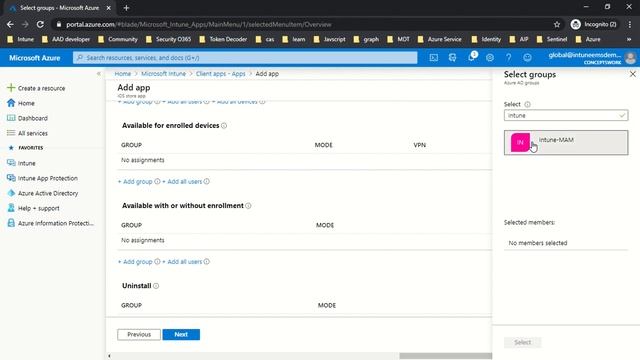Click the Next button
The image size is (640, 360).
pos(181,334)
